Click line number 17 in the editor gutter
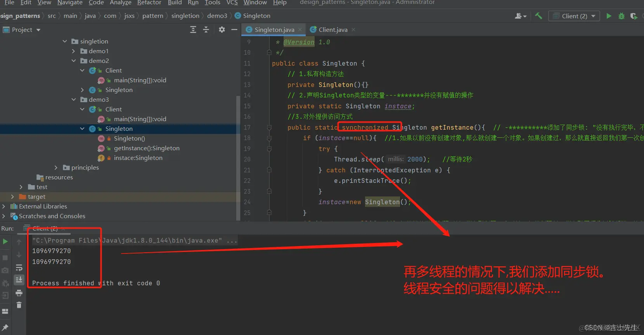 click(247, 127)
